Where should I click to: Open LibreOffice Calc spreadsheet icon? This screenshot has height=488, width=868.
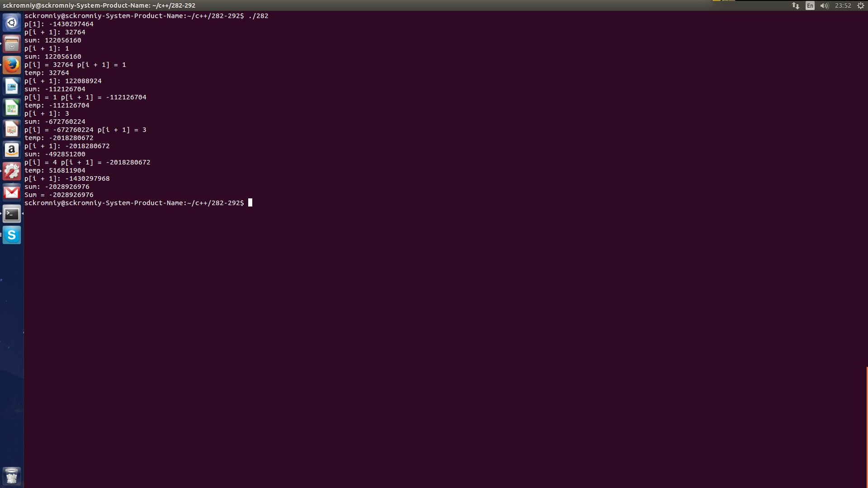coord(12,108)
